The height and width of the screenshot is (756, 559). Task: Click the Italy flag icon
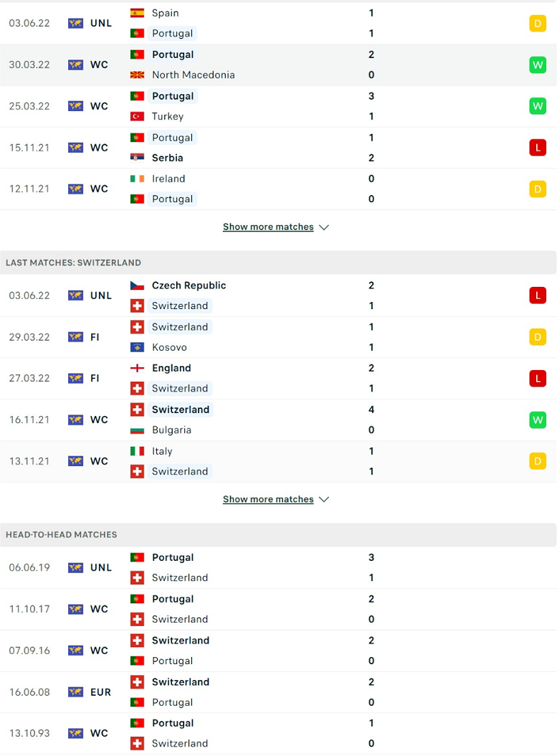(x=138, y=451)
